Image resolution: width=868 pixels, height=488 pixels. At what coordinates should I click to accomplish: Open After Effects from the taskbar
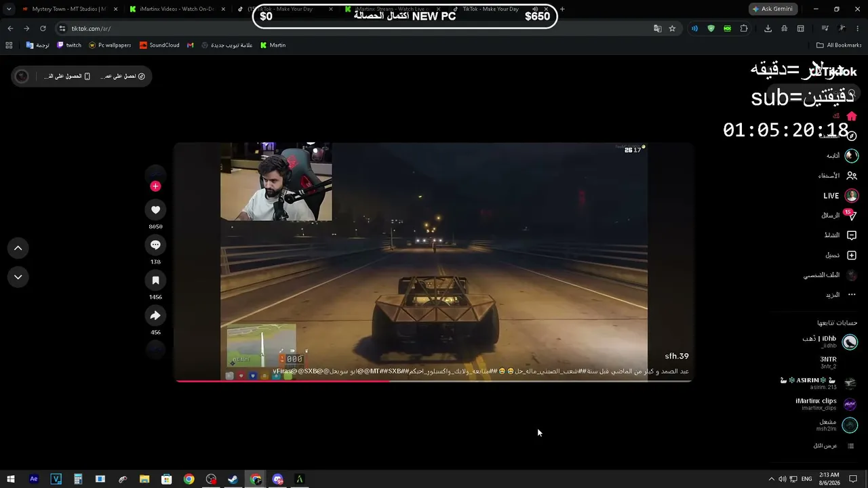34,479
